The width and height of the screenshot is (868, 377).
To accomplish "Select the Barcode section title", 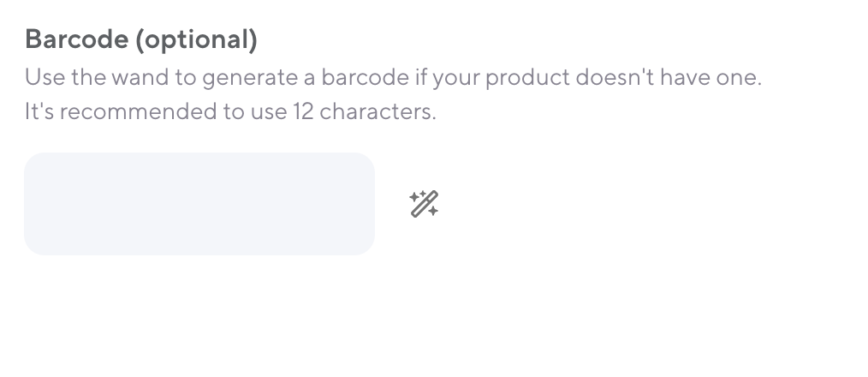I will pos(141,39).
